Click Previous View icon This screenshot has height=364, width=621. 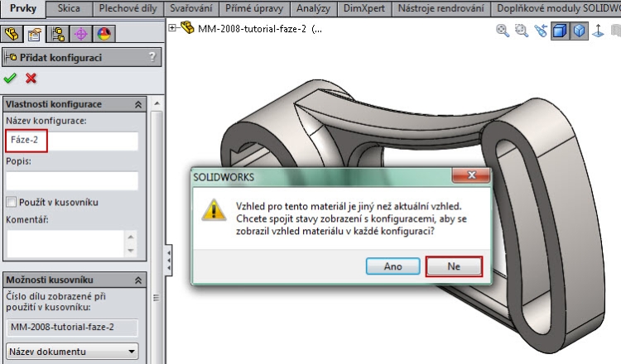tap(541, 31)
